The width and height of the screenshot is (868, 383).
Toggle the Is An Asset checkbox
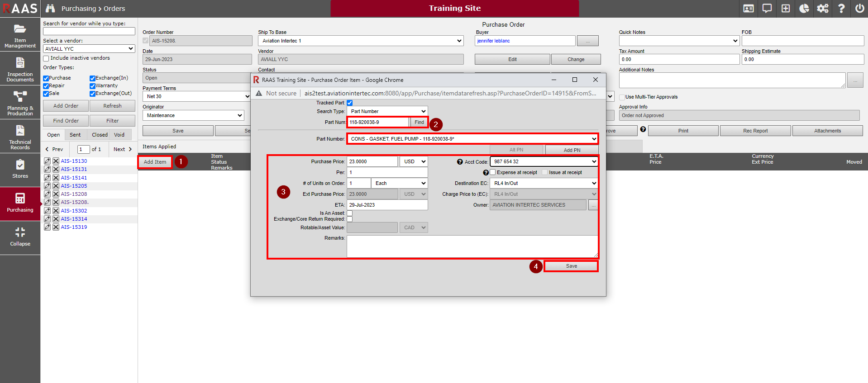349,213
